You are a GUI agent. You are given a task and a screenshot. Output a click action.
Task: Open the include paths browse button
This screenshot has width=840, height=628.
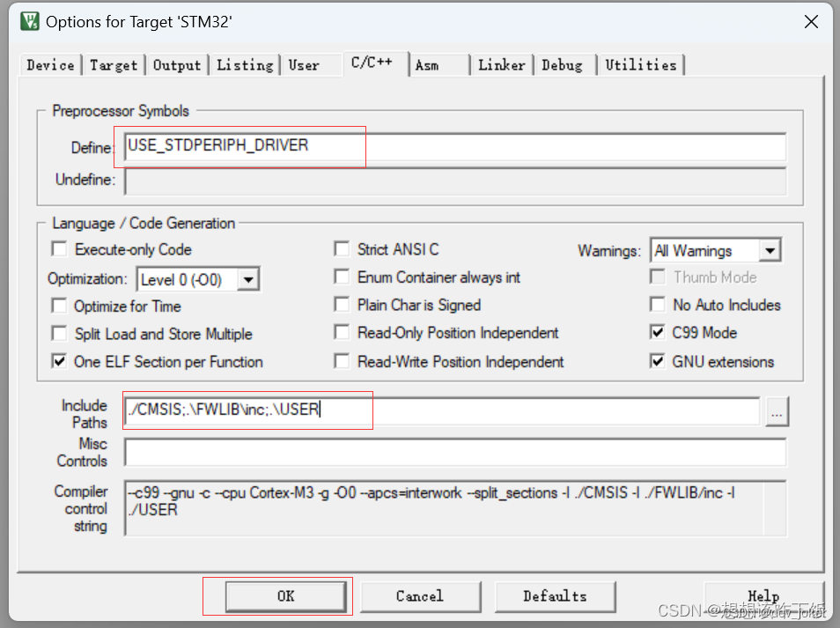777,411
